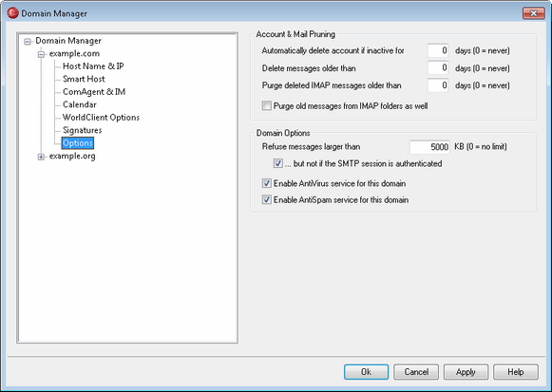This screenshot has width=552, height=392.
Task: Click the Apply button
Action: pos(466,372)
